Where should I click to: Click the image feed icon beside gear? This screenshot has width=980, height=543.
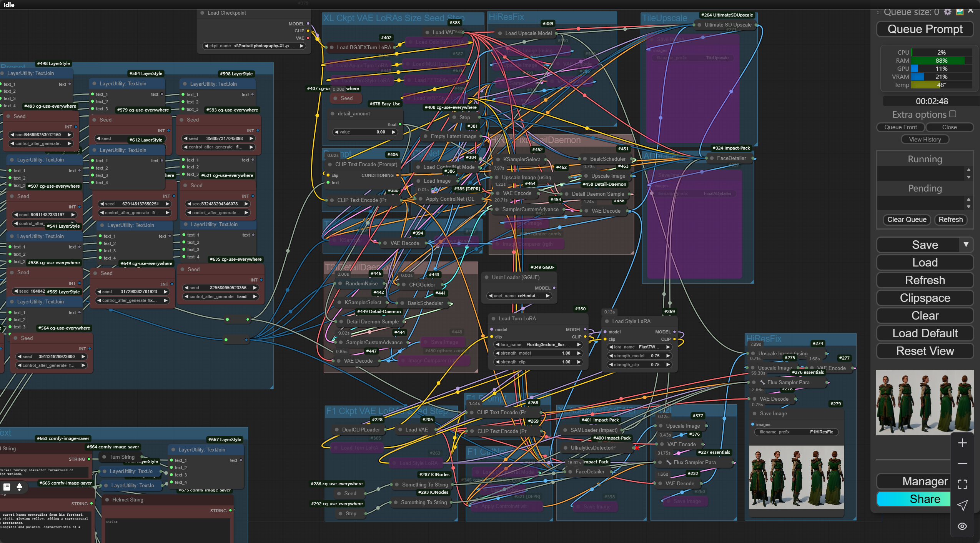(960, 12)
